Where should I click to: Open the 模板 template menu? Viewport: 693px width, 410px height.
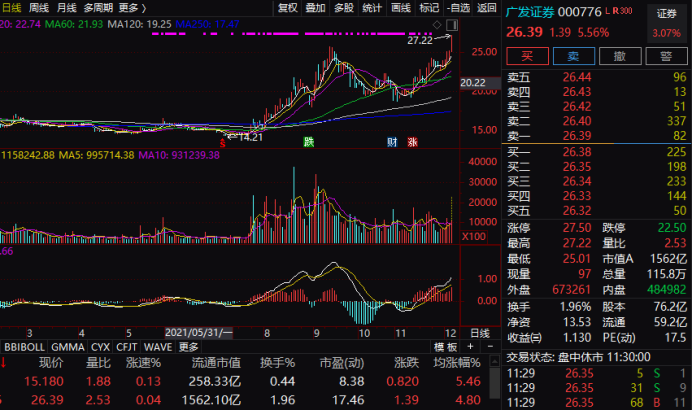pyautogui.click(x=445, y=347)
